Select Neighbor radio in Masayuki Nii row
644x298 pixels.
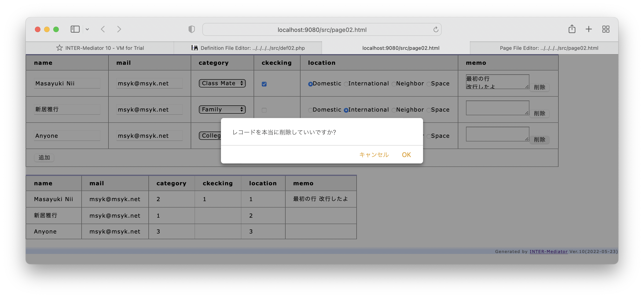tap(394, 84)
